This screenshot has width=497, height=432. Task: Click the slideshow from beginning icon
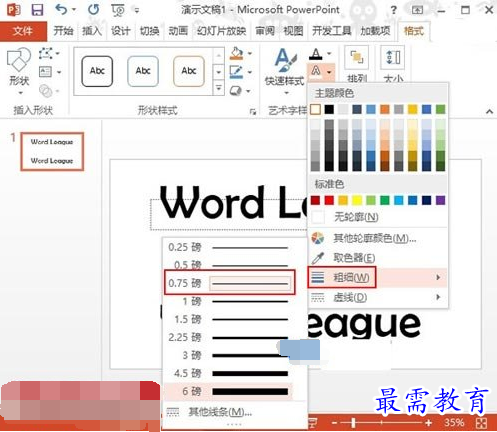click(x=118, y=10)
